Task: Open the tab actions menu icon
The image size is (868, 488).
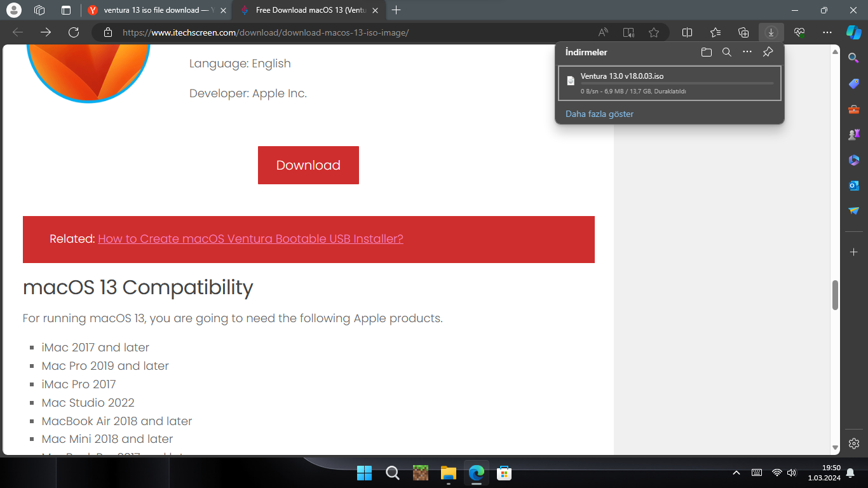Action: 66,10
